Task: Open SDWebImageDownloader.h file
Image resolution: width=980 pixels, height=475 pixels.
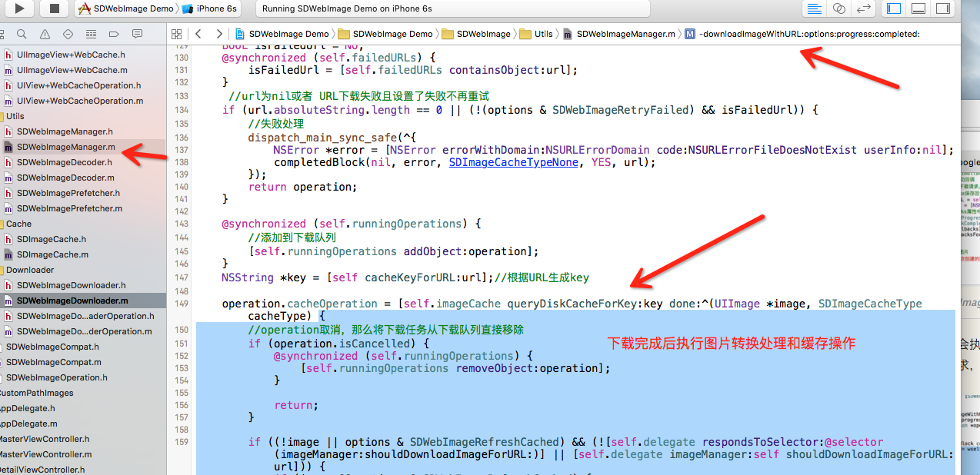Action: pos(71,285)
